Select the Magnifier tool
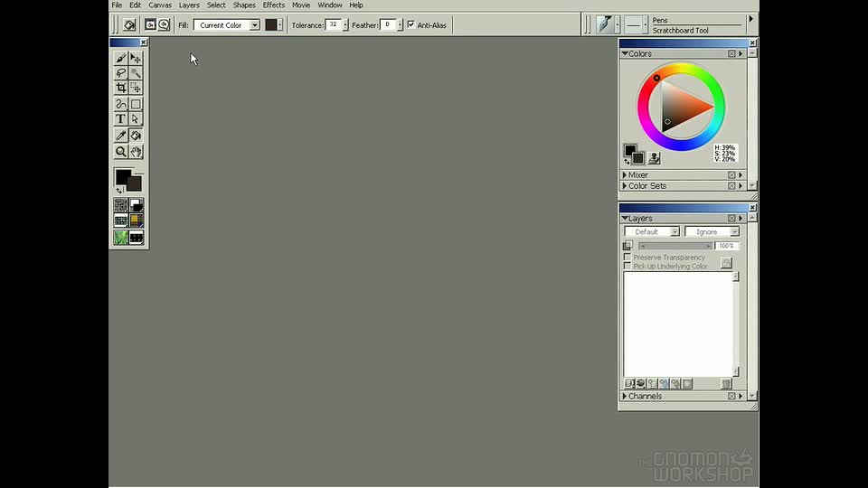Viewport: 868px width, 488px height. click(x=120, y=152)
